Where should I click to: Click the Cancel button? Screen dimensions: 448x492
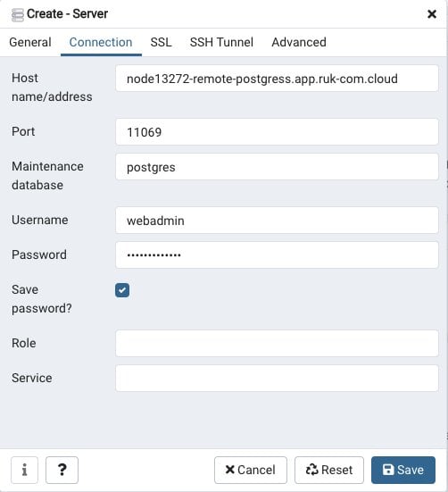251,470
